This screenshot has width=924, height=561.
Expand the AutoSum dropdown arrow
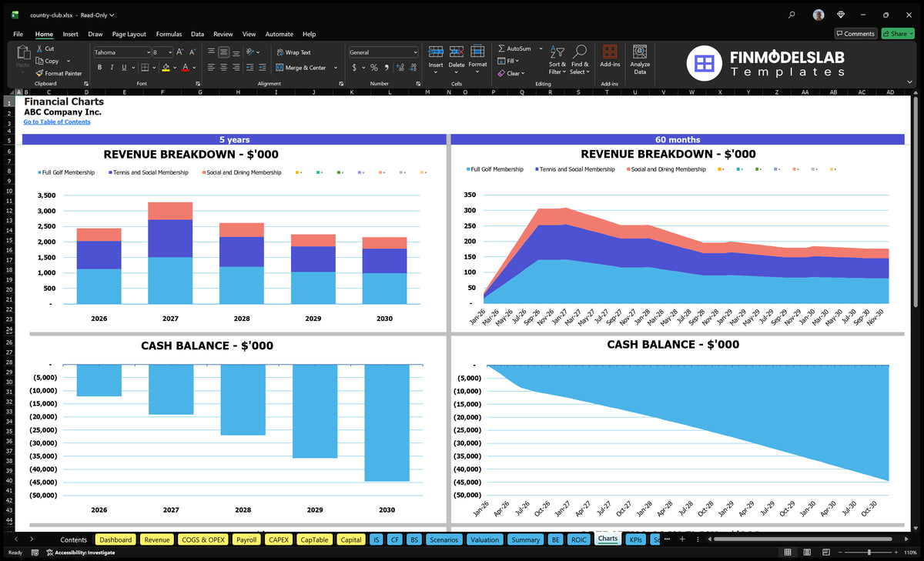coord(541,48)
